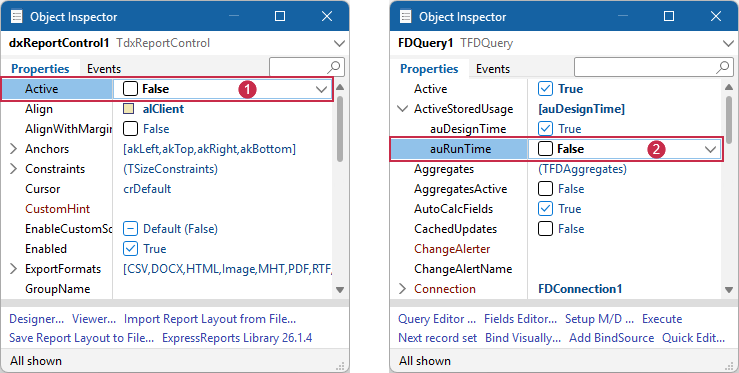Click the FDConnection1 value
739x373 pixels.
click(580, 289)
